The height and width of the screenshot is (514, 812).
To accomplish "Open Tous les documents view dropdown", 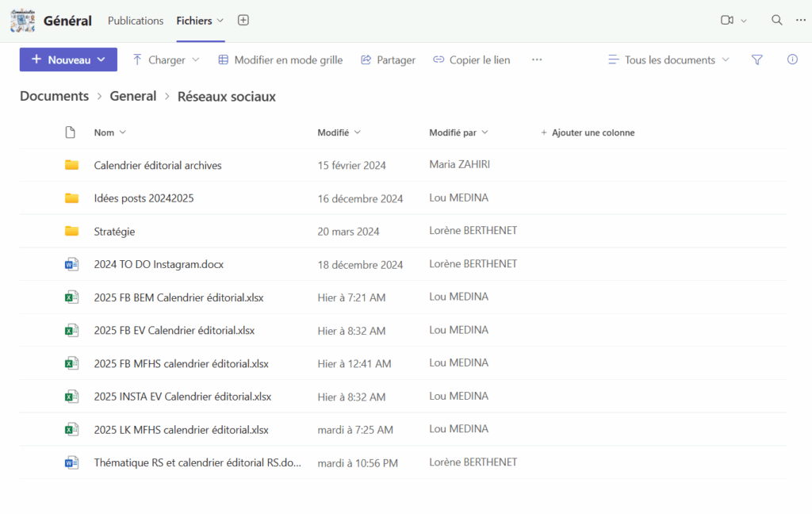I will [x=668, y=60].
